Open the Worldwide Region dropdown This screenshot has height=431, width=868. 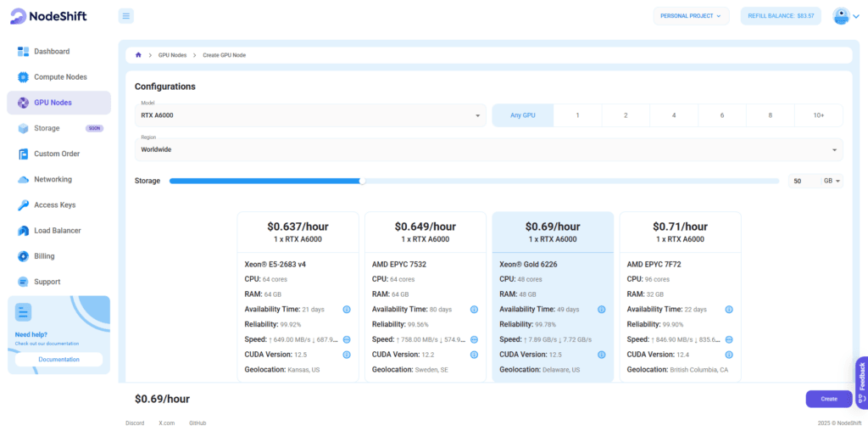(488, 149)
